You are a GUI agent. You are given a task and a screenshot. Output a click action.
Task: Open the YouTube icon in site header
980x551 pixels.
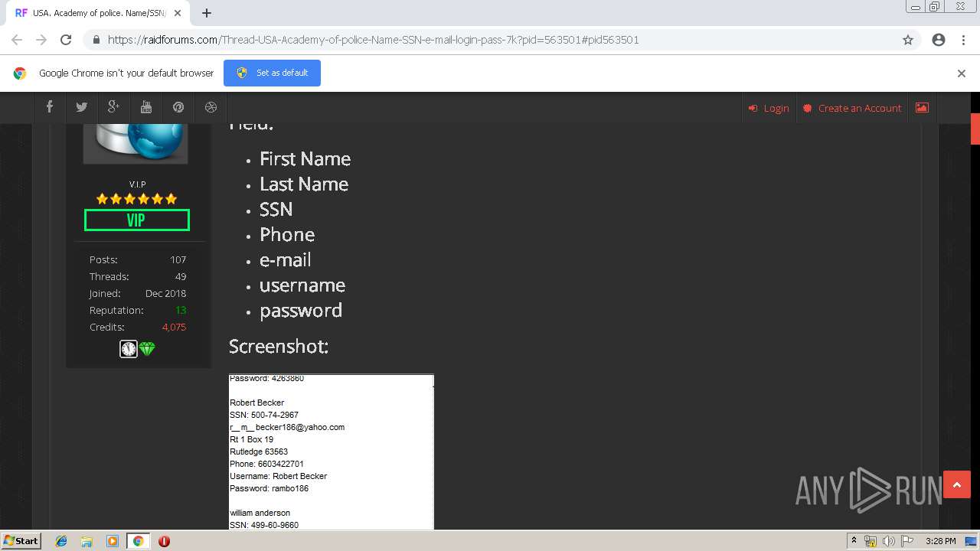click(x=146, y=107)
